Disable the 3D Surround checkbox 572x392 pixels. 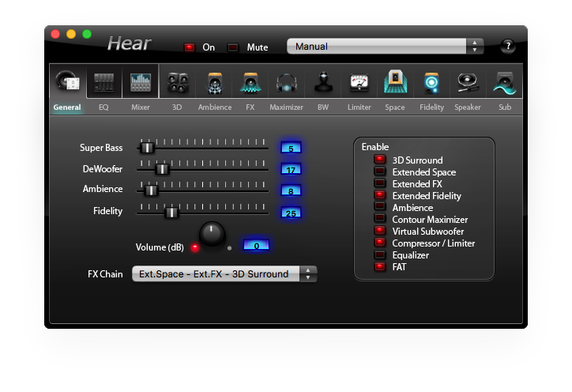pyautogui.click(x=380, y=160)
